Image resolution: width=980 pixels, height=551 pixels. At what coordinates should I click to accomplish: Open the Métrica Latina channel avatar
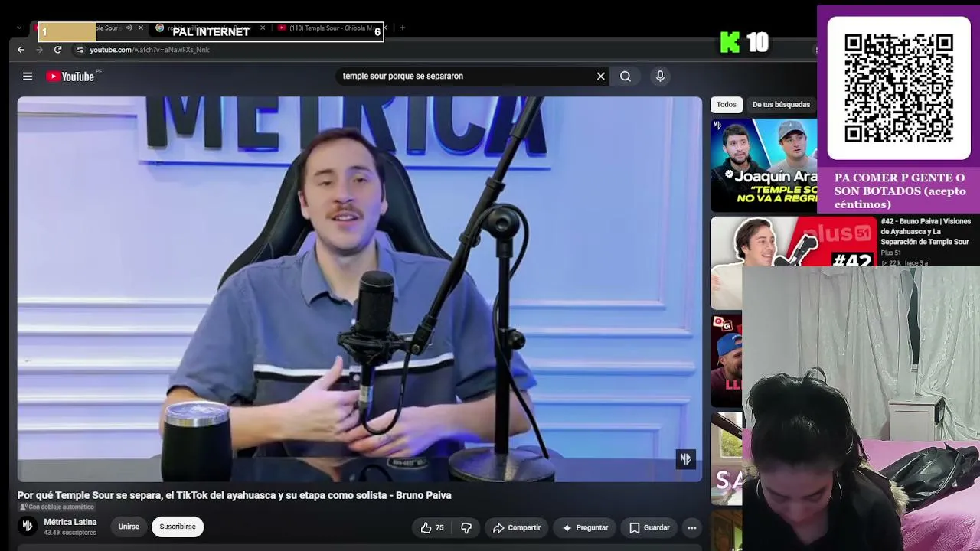(x=28, y=526)
